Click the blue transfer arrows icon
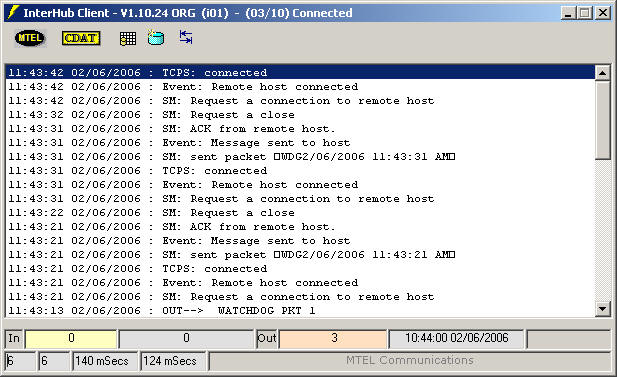 pyautogui.click(x=186, y=37)
